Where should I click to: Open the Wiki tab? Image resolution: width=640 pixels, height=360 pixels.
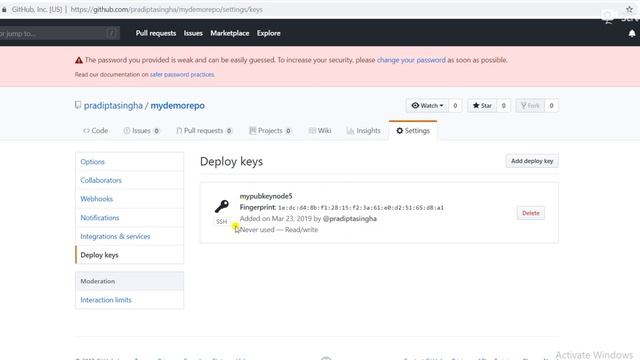[320, 131]
